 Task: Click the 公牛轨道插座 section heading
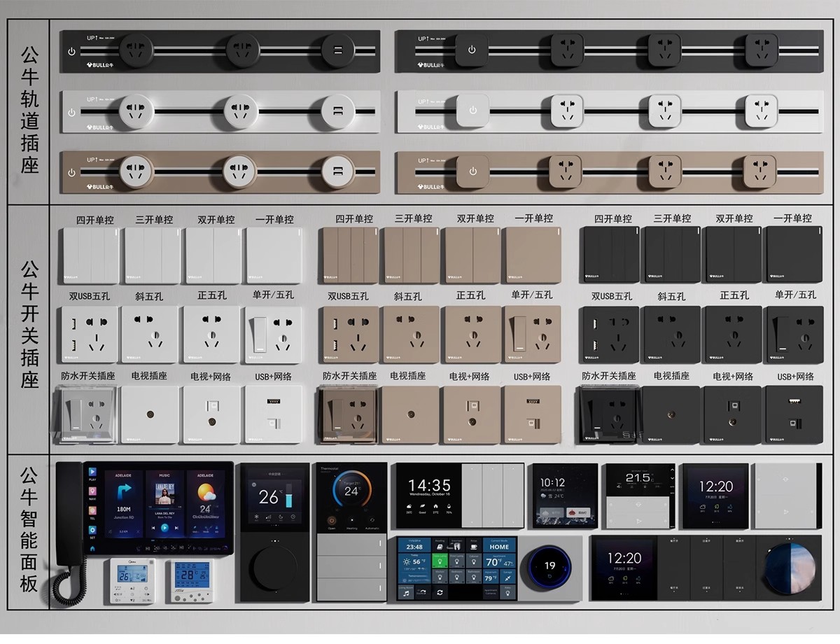(29, 110)
